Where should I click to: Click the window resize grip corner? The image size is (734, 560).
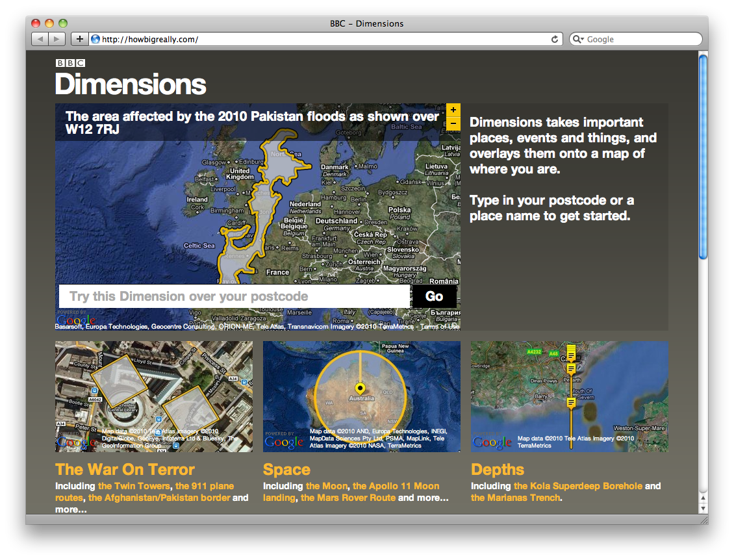coord(703,520)
